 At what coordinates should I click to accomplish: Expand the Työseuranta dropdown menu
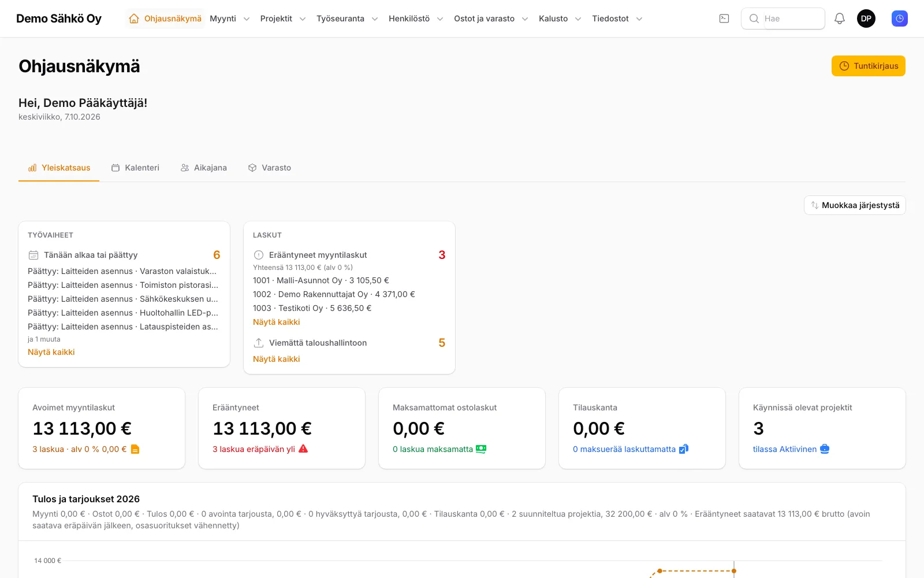click(347, 18)
